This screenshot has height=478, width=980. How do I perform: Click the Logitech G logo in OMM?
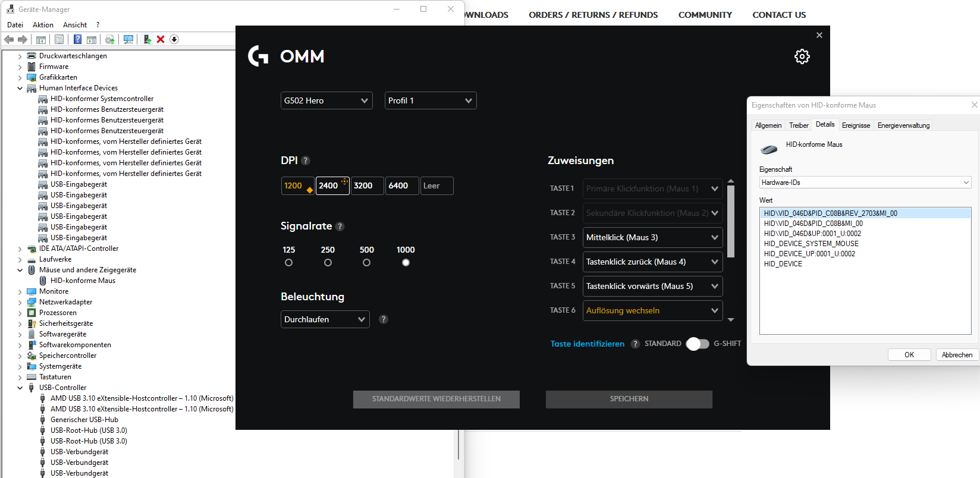(258, 56)
